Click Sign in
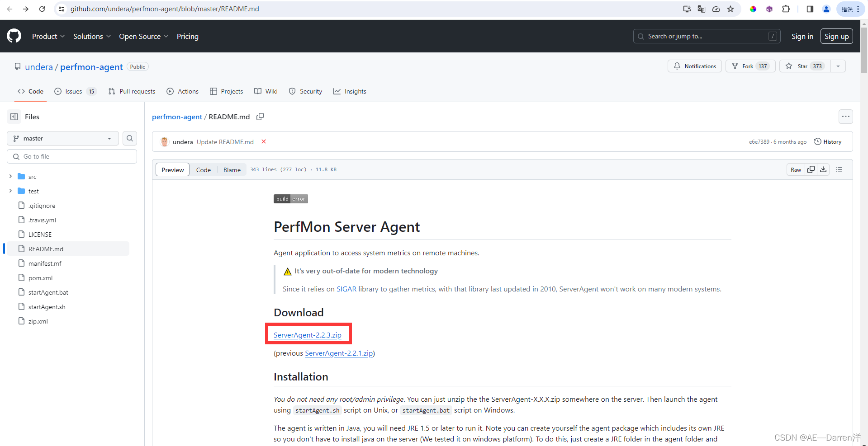This screenshot has width=868, height=446. [802, 36]
